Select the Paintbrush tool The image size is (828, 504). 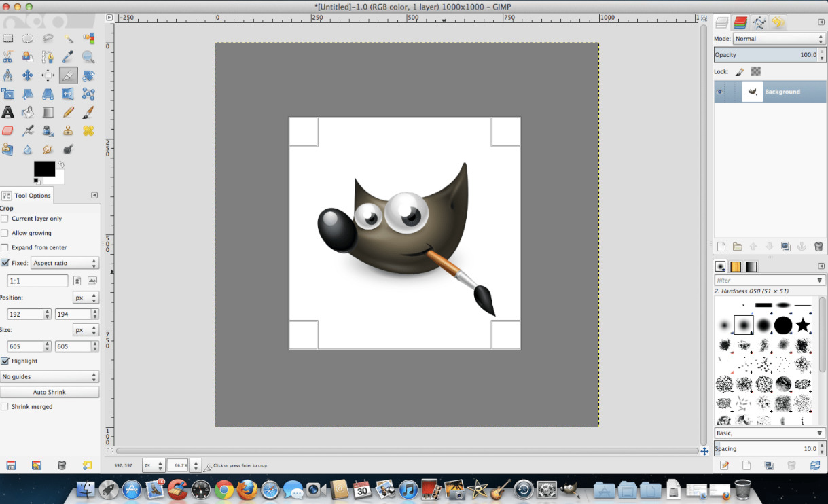pyautogui.click(x=88, y=112)
